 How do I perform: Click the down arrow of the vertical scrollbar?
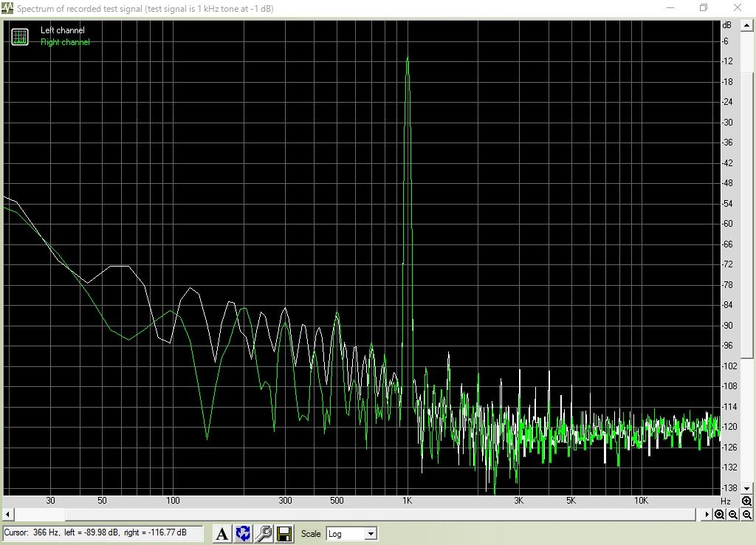747,488
